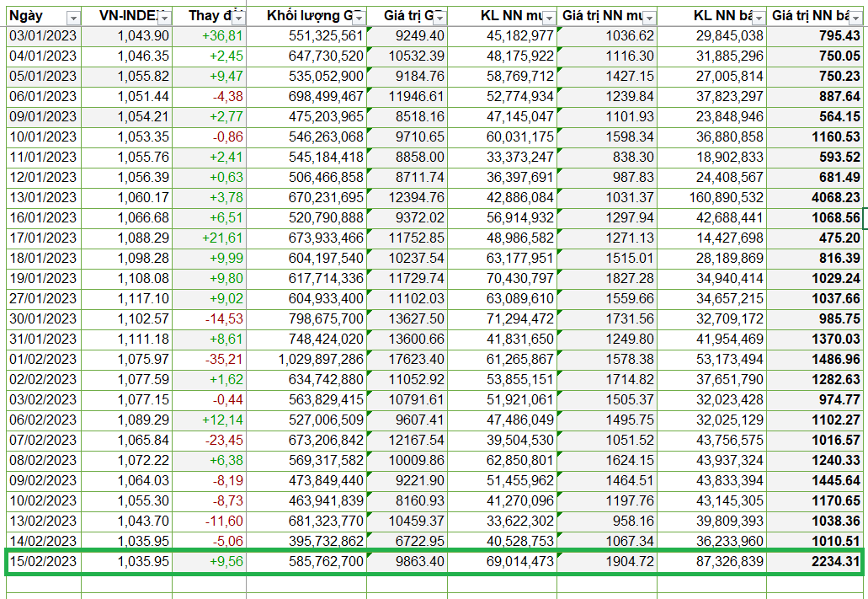Viewport: 868px width, 599px height.
Task: Select change value +9,56
Action: [210, 562]
